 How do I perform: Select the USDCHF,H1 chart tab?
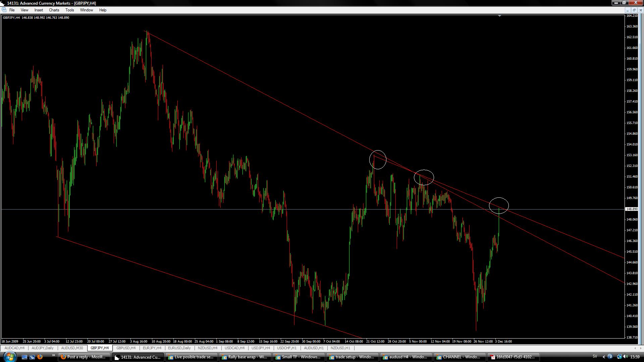(x=286, y=348)
